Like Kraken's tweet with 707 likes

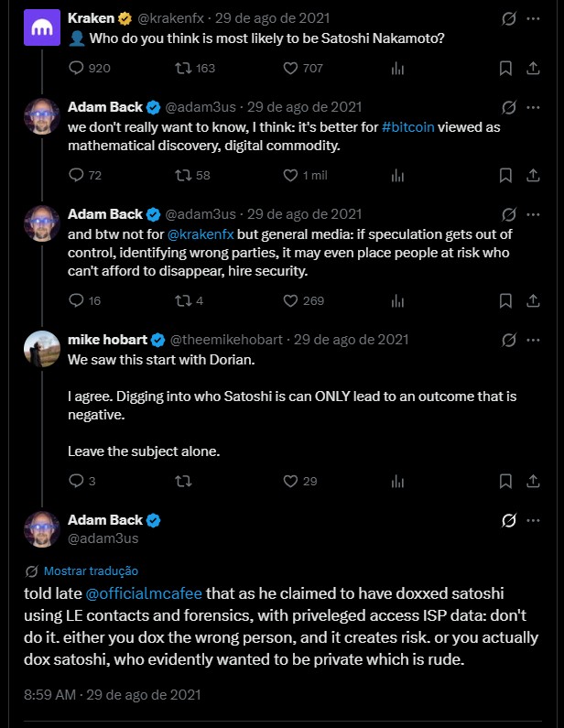(290, 68)
